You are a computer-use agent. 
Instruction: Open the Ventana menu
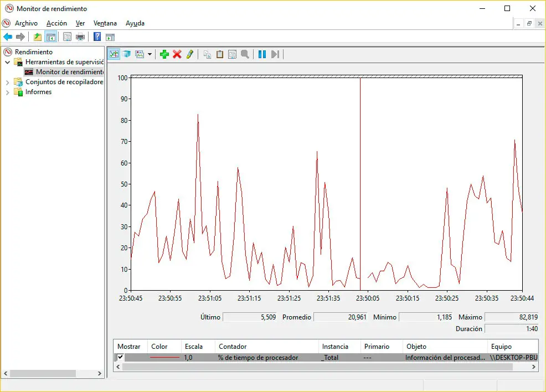[x=105, y=23]
